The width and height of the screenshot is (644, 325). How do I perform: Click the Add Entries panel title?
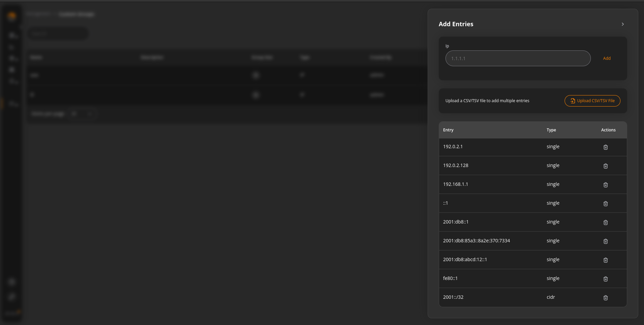coord(456,24)
